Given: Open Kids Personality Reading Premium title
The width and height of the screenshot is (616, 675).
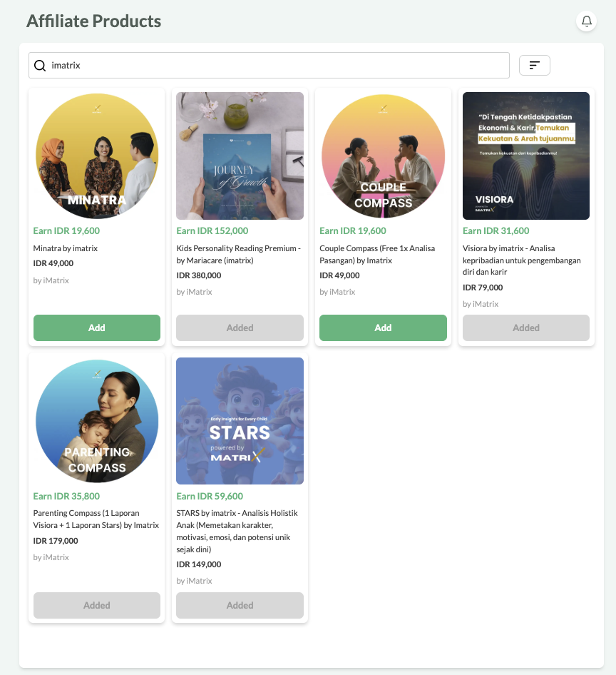Looking at the screenshot, I should pos(239,255).
